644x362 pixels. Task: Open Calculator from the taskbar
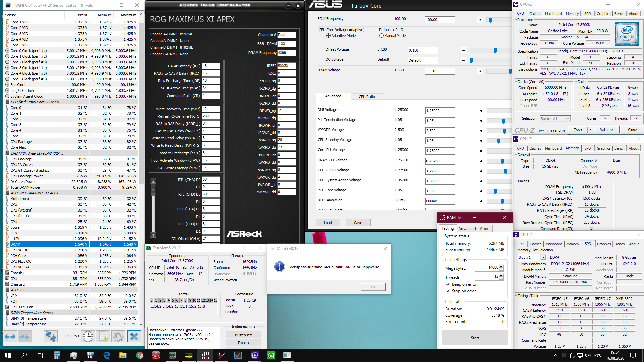[x=57, y=355]
